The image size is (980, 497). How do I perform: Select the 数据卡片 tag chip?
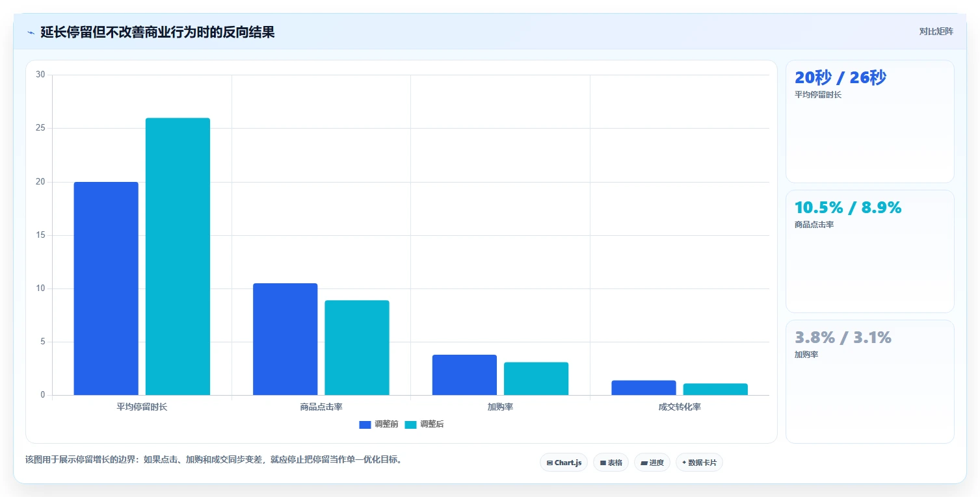699,463
